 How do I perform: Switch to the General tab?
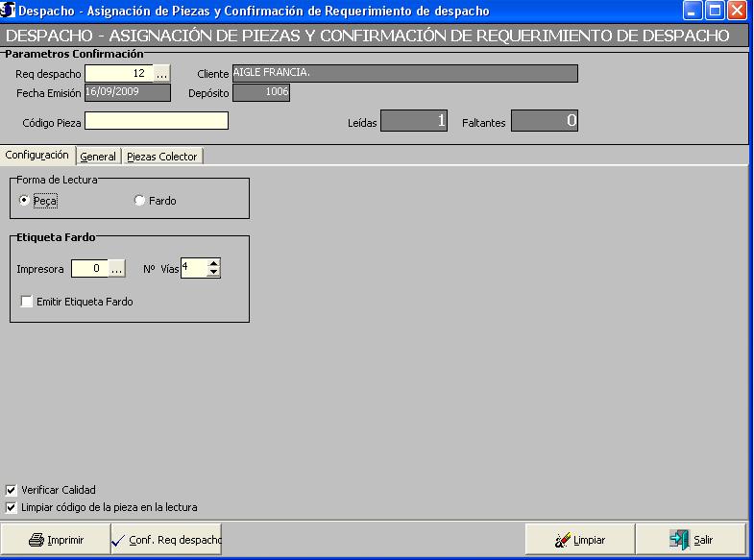pyautogui.click(x=98, y=157)
